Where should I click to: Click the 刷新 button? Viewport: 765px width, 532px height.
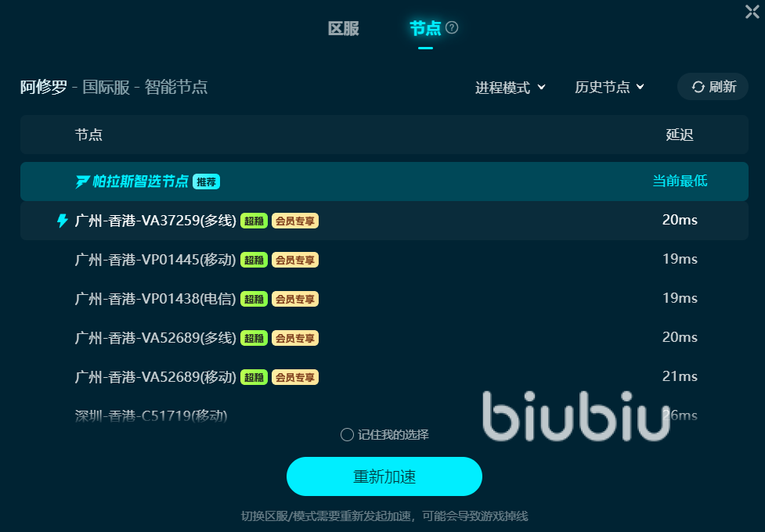coord(713,87)
